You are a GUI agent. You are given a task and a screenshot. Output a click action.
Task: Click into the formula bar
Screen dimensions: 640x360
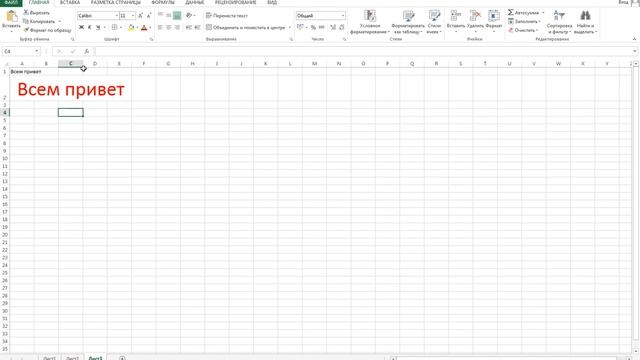tap(363, 51)
